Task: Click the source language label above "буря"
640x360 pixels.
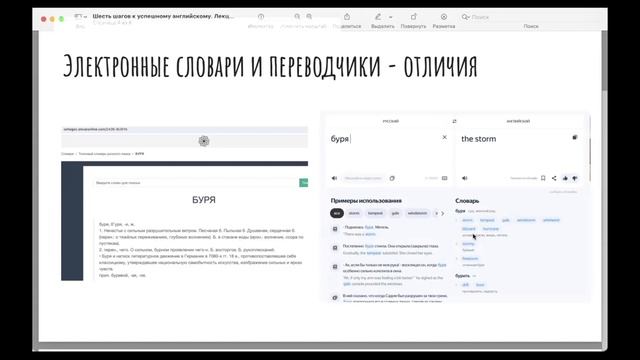Action: (x=391, y=121)
